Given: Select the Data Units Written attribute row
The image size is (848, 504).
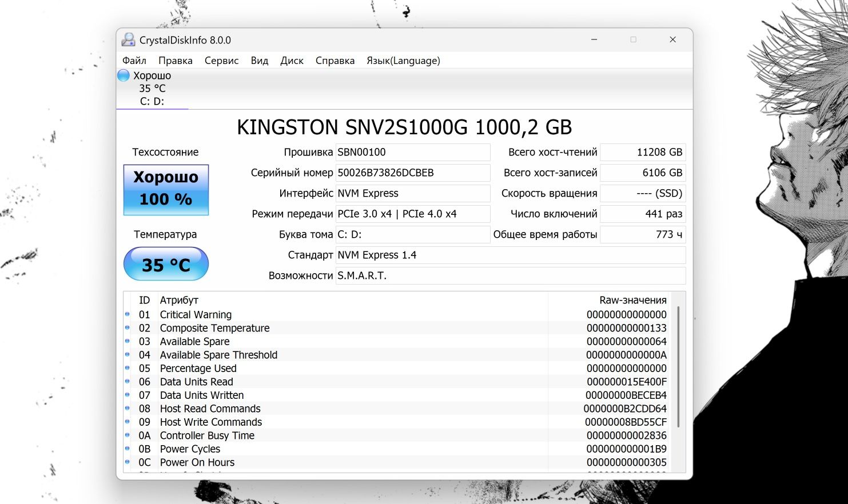Looking at the screenshot, I should pyautogui.click(x=397, y=395).
